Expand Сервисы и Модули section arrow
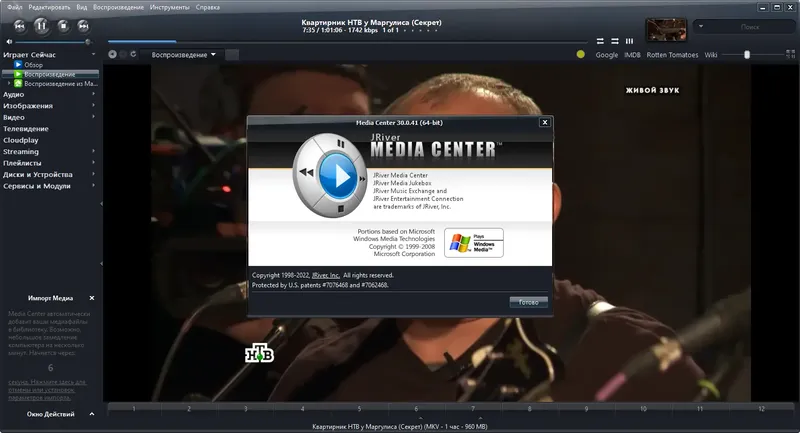The width and height of the screenshot is (800, 433). 93,185
